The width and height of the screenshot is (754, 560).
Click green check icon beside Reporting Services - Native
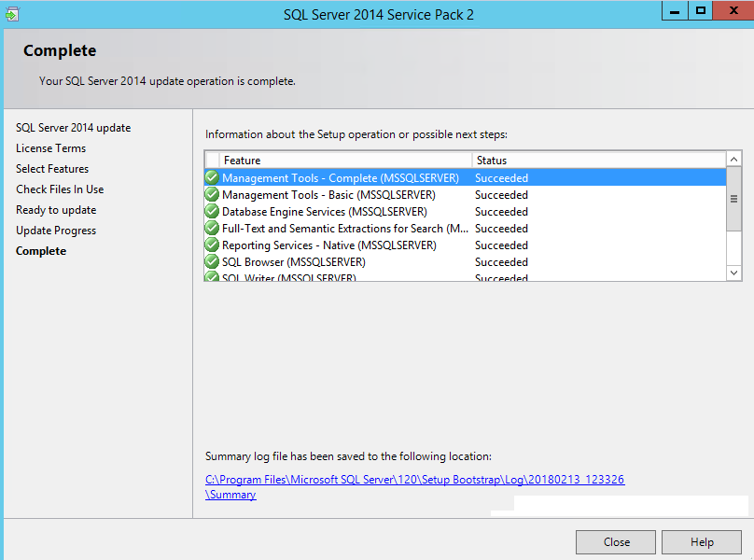[212, 245]
